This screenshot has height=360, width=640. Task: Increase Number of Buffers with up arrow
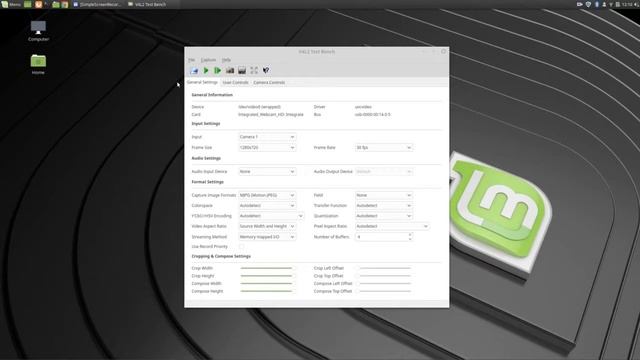click(x=410, y=235)
